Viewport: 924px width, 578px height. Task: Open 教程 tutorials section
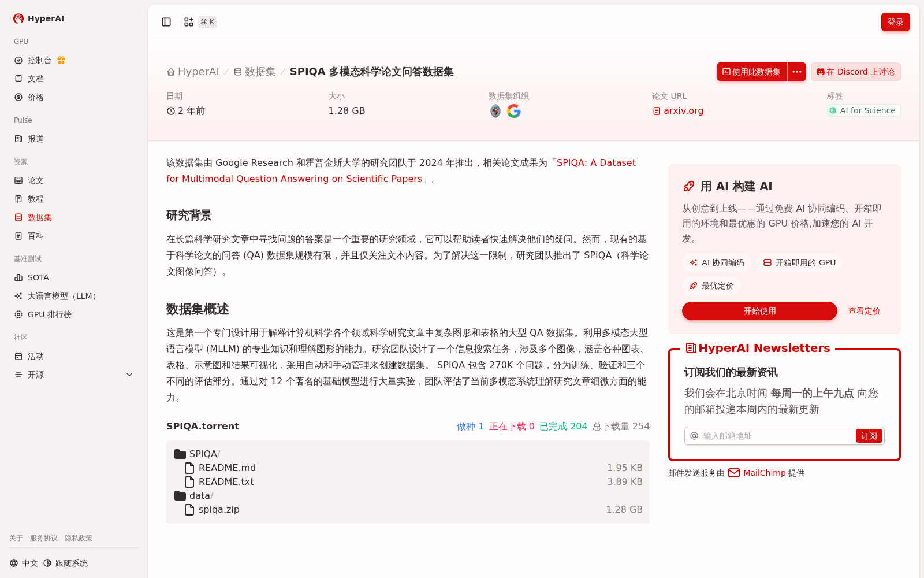29,199
